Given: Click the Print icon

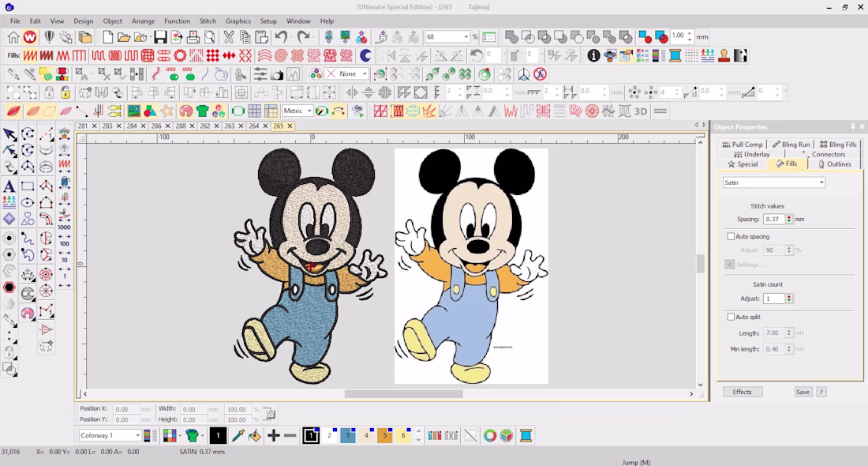Looking at the screenshot, I should 193,37.
